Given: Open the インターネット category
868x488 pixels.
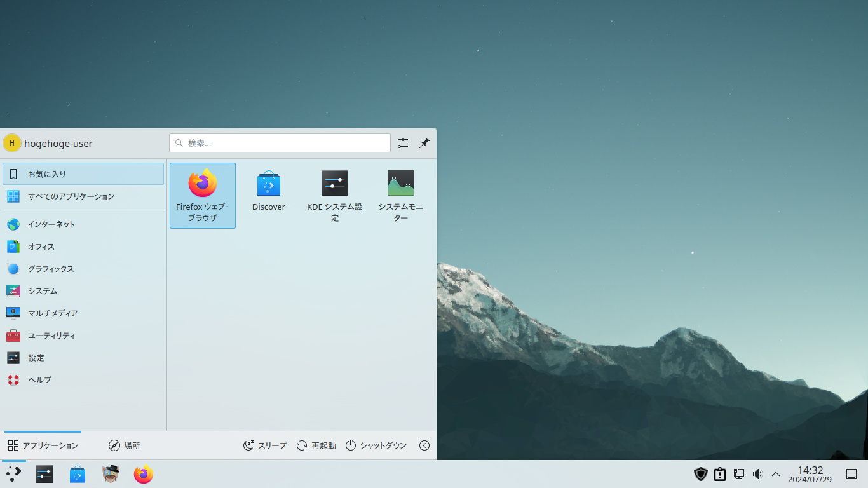Looking at the screenshot, I should click(83, 224).
